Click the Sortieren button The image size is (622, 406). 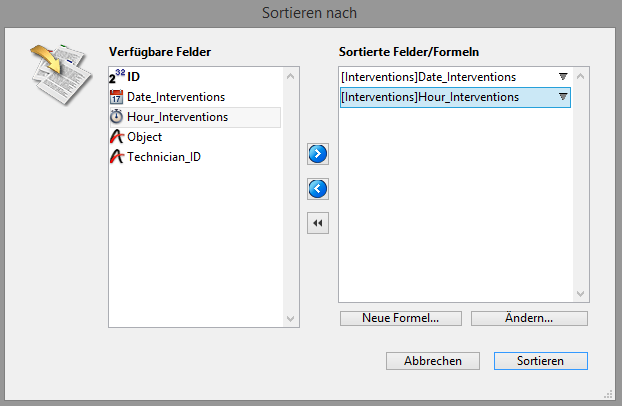pos(541,360)
